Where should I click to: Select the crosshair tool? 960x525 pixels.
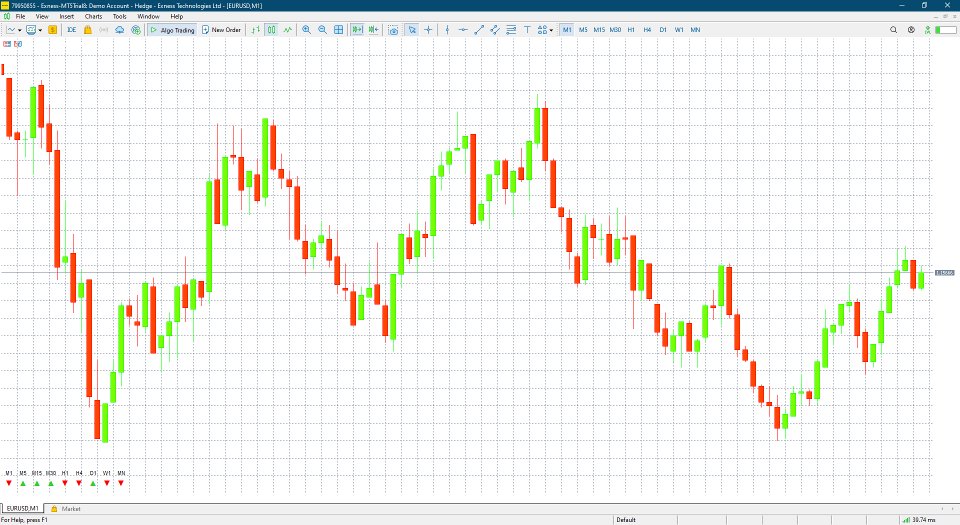pyautogui.click(x=428, y=29)
